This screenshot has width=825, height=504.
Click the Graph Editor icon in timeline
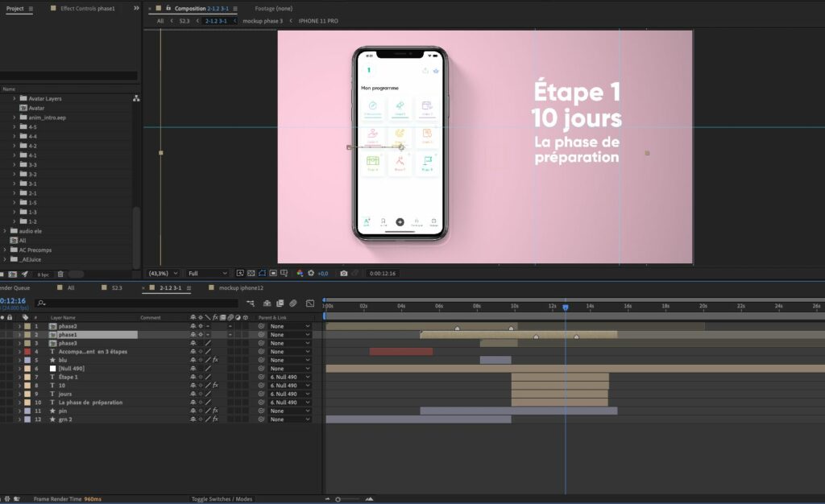(x=310, y=304)
